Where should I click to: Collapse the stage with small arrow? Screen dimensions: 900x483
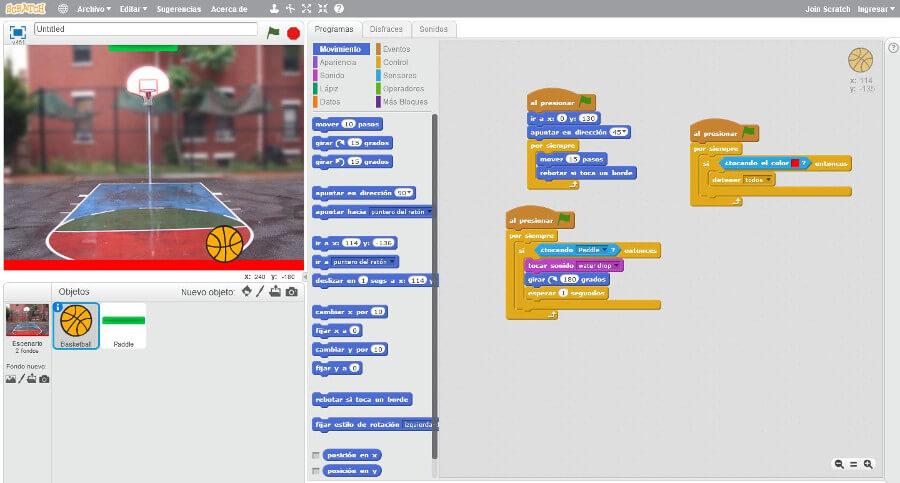pyautogui.click(x=305, y=277)
